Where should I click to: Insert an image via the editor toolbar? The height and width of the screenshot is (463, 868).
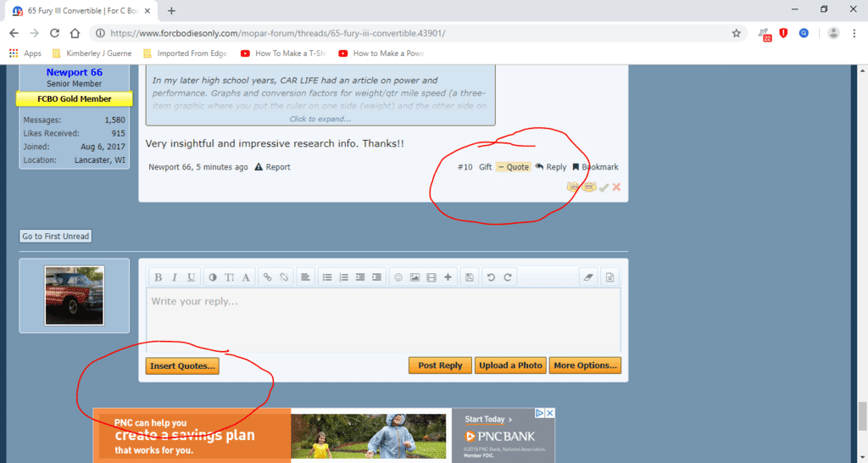pos(415,277)
